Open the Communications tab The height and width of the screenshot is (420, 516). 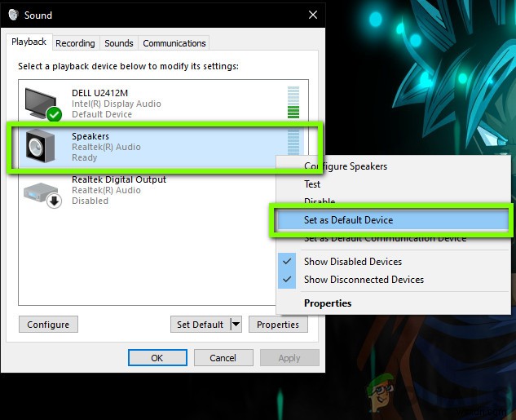[174, 43]
